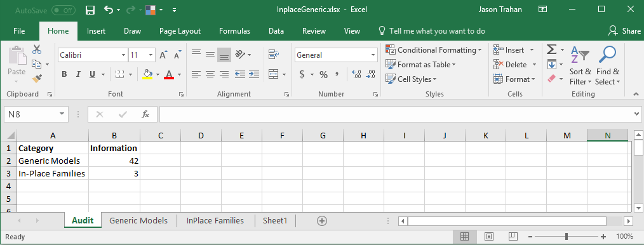
Task: Open the font size dropdown
Action: click(151, 55)
